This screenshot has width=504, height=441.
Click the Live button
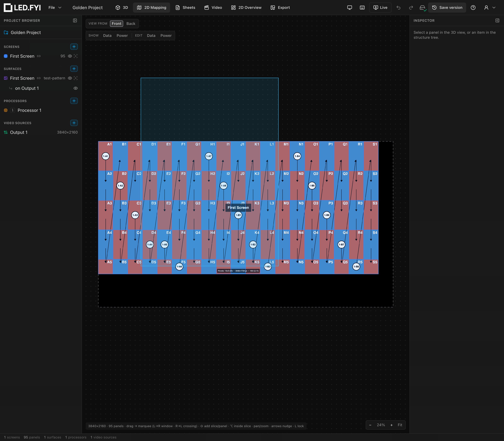click(x=380, y=8)
